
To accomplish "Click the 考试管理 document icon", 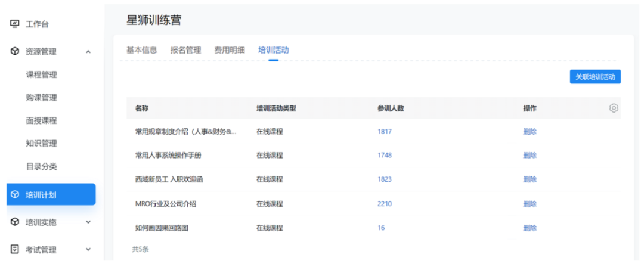I will point(15,250).
